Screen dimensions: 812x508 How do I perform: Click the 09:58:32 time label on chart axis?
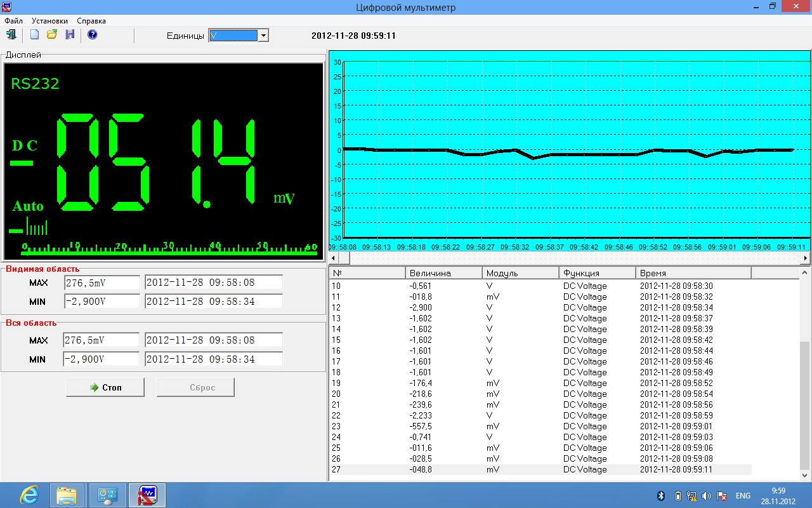514,247
